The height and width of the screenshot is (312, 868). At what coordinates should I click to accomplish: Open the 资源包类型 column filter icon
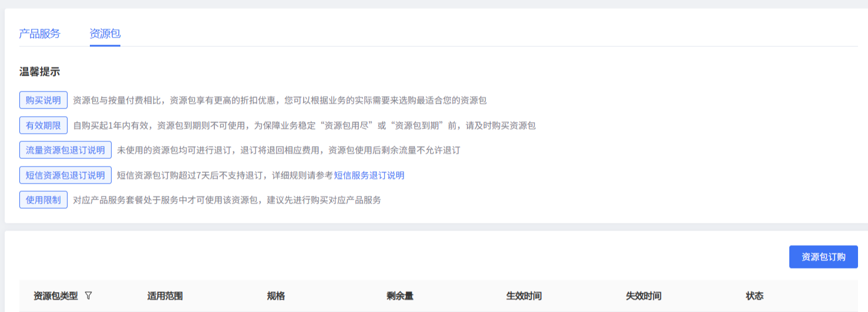[88, 296]
